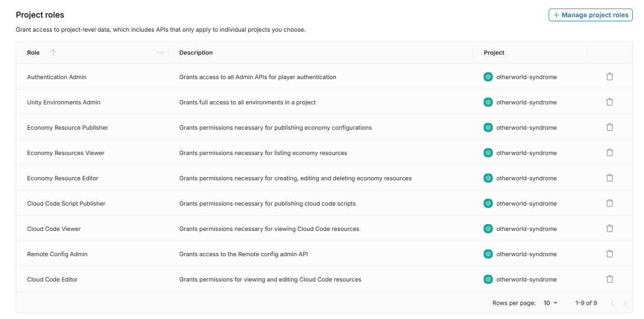Click the Project column header

[494, 52]
